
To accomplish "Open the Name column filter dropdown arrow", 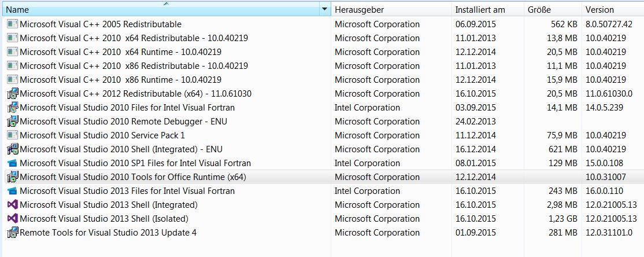I will (x=325, y=9).
